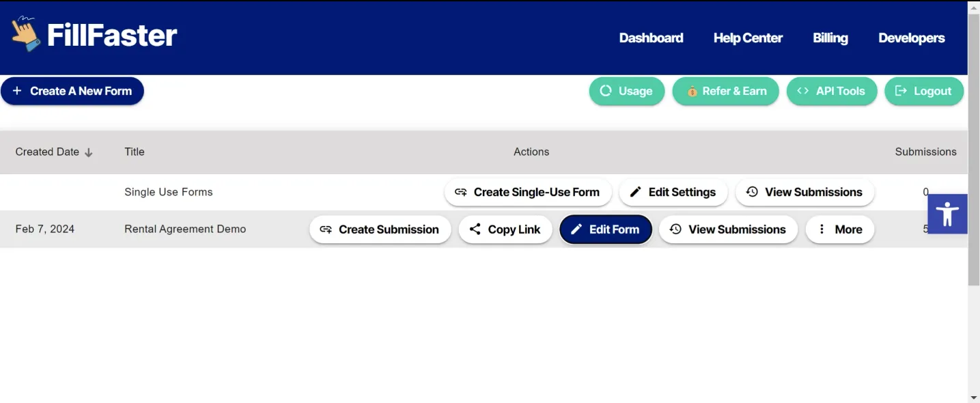
Task: Open the Billing nav item
Action: pos(830,38)
